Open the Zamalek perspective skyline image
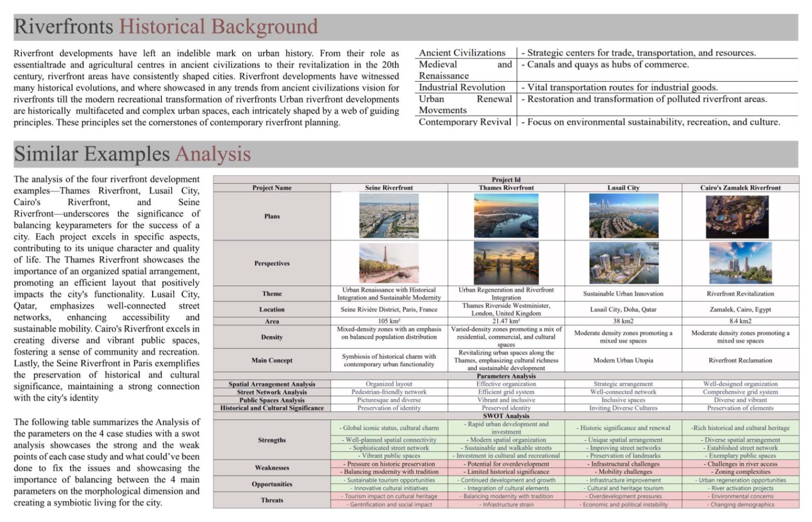Viewport: 812px width, 522px height. (x=740, y=263)
